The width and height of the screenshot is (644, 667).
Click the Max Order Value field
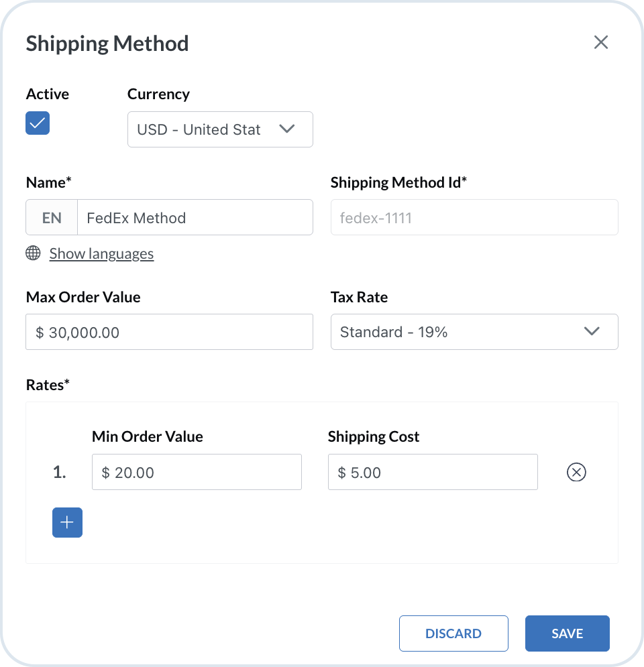169,332
